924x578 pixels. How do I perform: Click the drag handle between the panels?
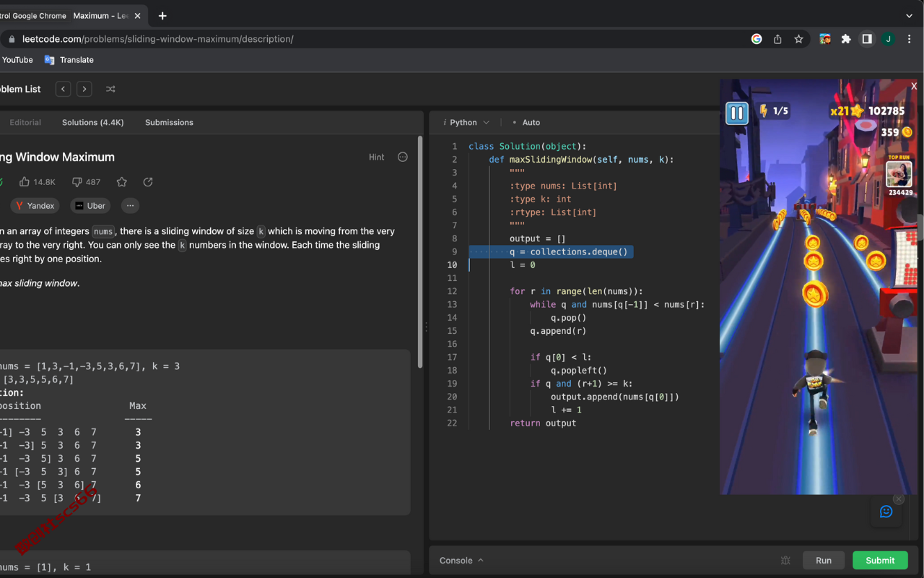coord(426,327)
